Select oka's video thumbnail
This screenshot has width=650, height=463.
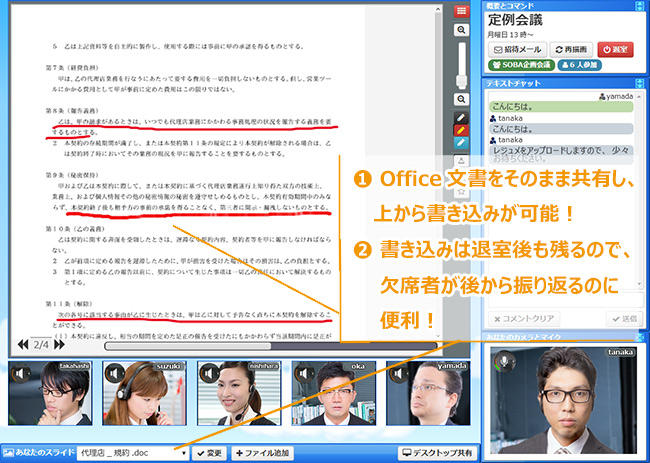[x=334, y=393]
